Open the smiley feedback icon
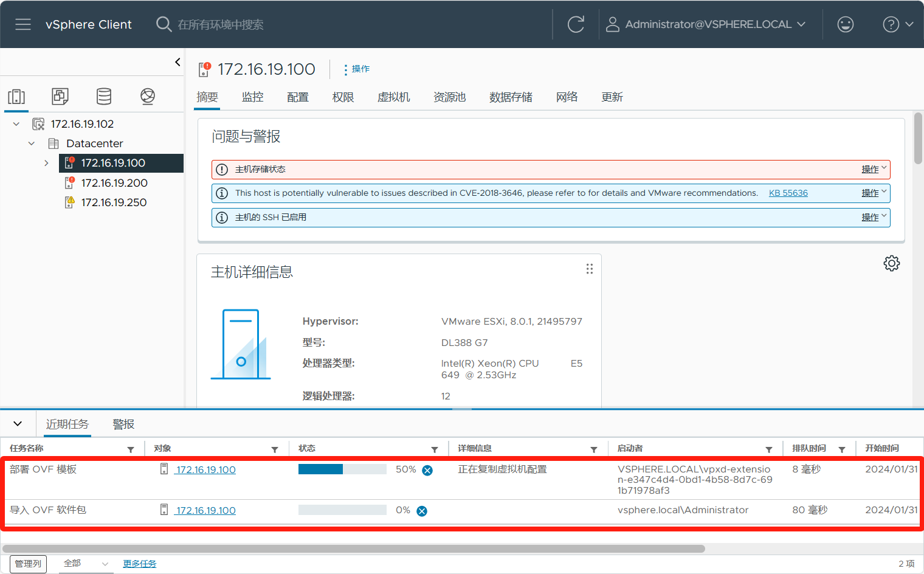The image size is (924, 574). tap(845, 24)
